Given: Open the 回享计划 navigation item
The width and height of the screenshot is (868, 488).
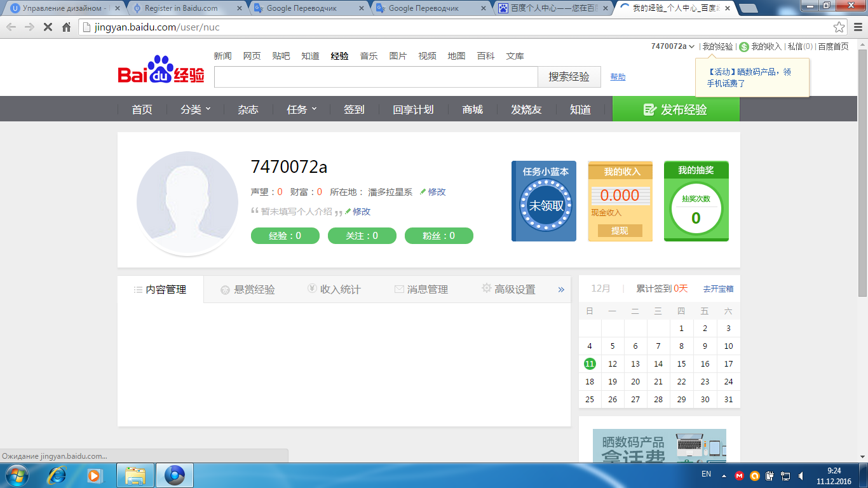Looking at the screenshot, I should coord(413,109).
